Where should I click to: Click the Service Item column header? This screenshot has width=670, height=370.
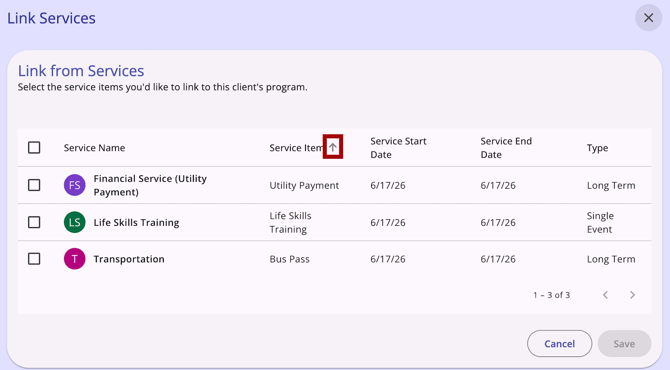pyautogui.click(x=296, y=148)
